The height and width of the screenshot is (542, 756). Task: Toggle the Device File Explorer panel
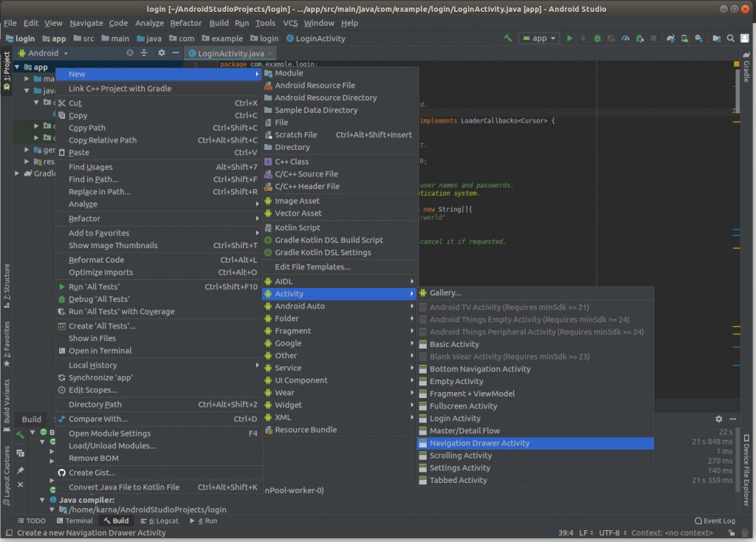(x=746, y=470)
